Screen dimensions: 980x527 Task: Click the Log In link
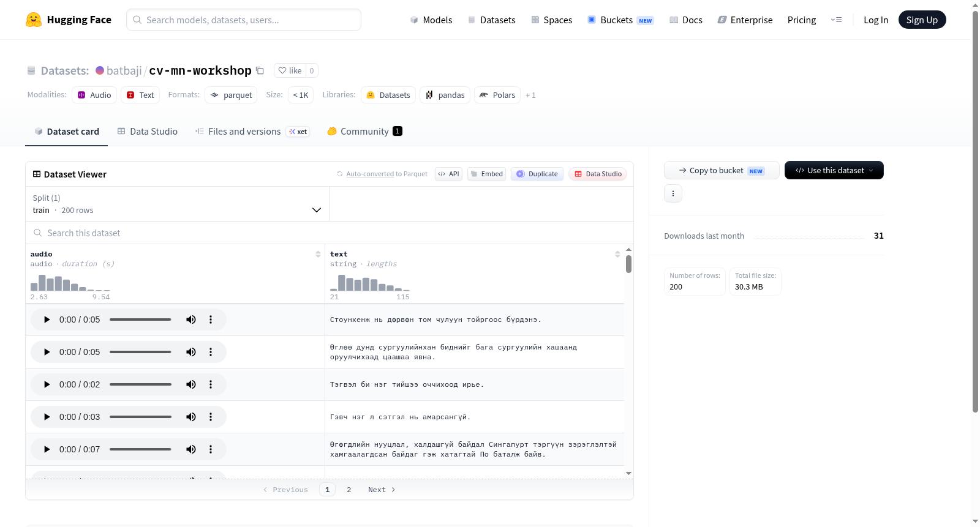876,20
